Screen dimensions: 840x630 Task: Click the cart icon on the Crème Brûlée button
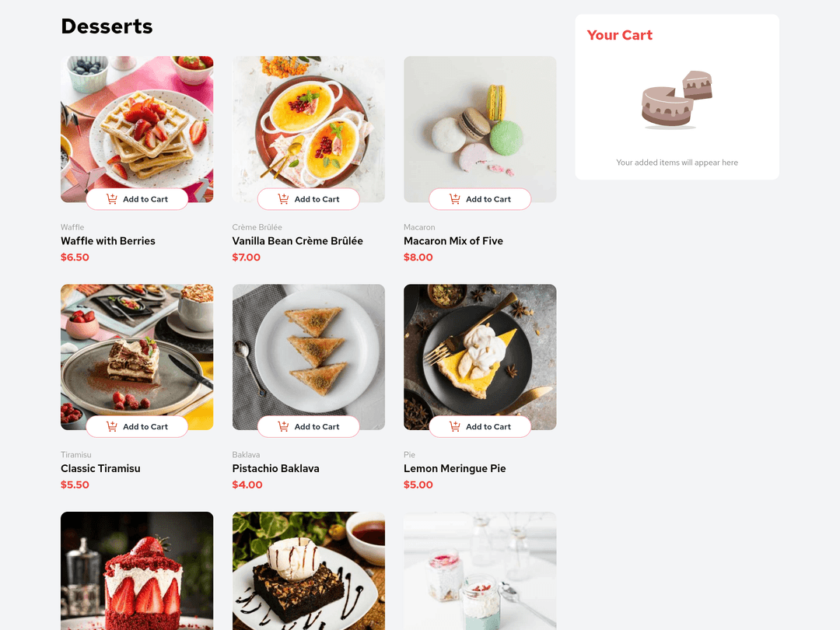pos(283,199)
